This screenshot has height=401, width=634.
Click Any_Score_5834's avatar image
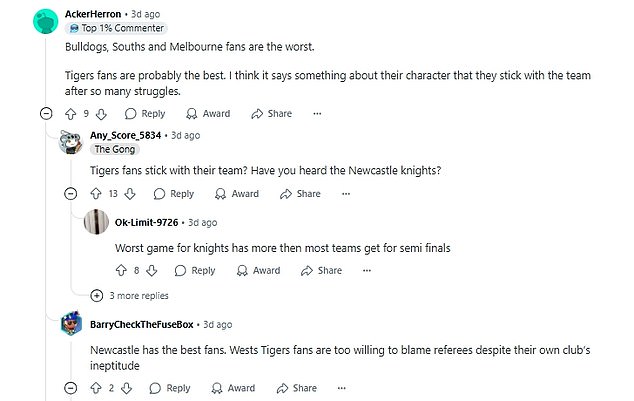coord(70,140)
